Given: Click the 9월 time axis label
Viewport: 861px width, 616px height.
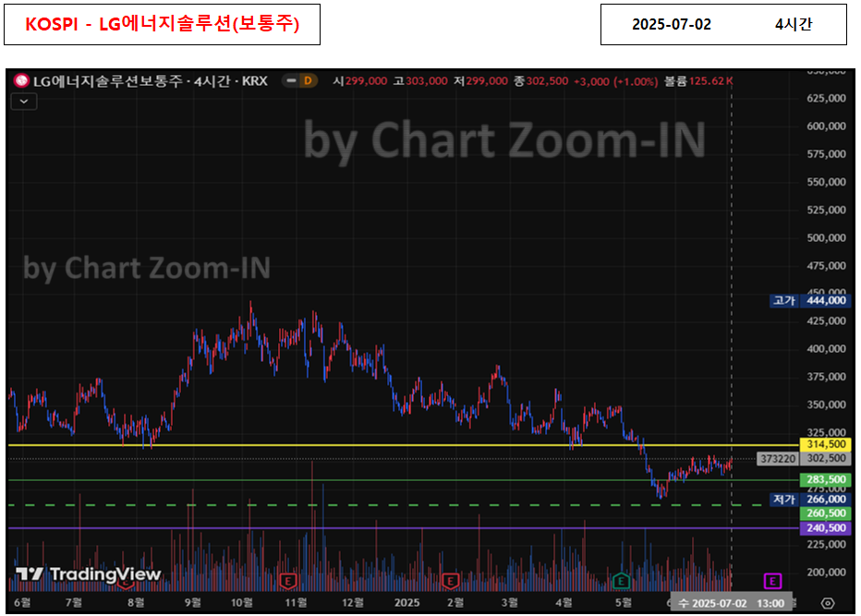Looking at the screenshot, I should pos(193,603).
